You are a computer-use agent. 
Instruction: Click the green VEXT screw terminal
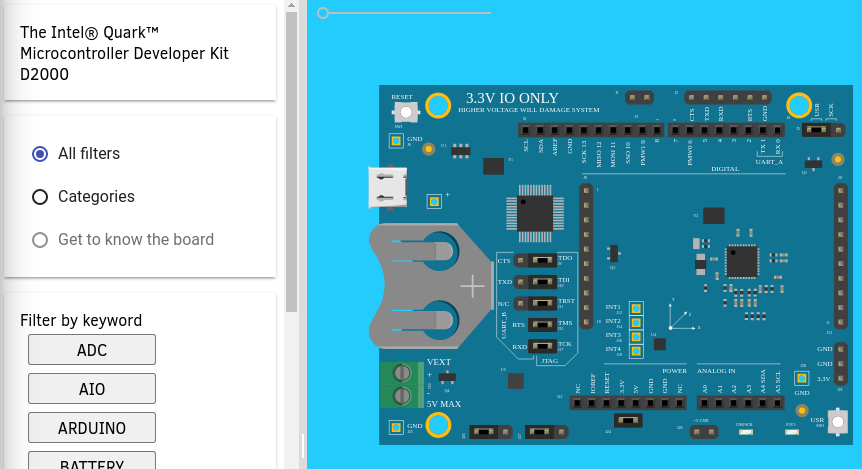(401, 384)
